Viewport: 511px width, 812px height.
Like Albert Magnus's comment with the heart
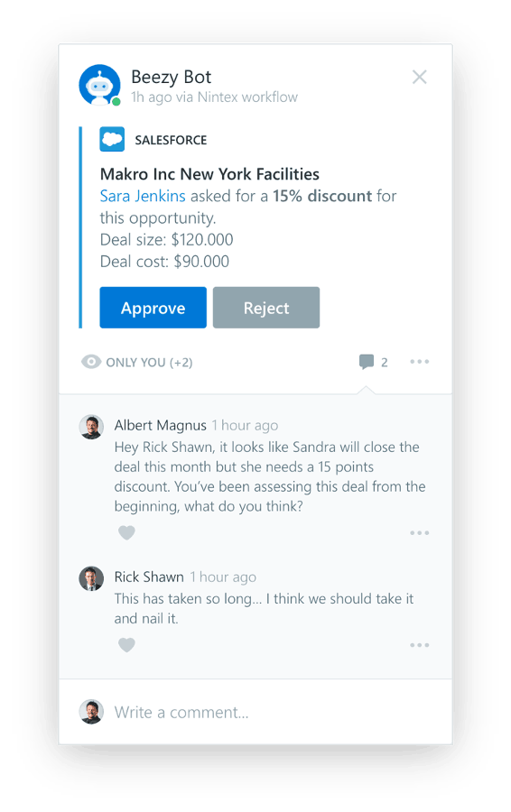coord(126,532)
